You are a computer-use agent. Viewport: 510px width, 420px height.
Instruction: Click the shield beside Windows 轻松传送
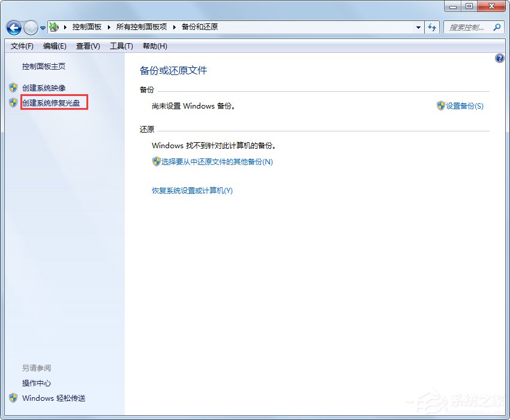coord(13,398)
